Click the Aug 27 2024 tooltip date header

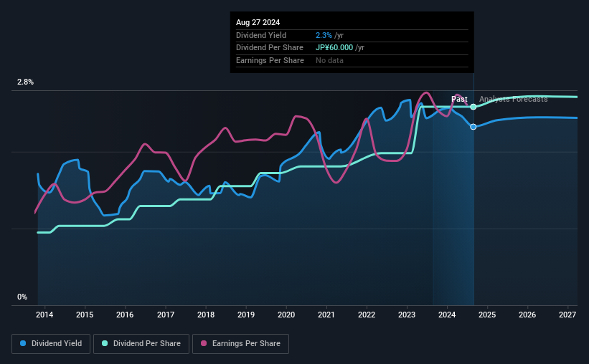point(258,22)
